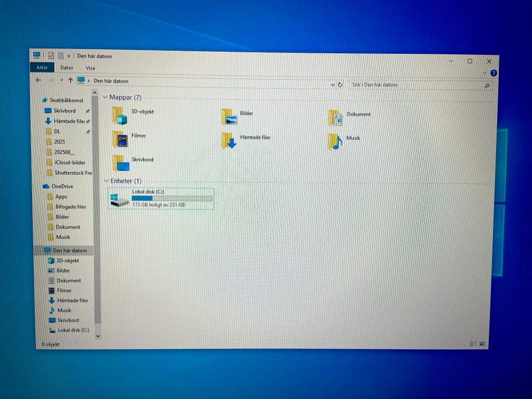Click the blue Help question mark icon
The height and width of the screenshot is (399, 532).
(x=493, y=73)
